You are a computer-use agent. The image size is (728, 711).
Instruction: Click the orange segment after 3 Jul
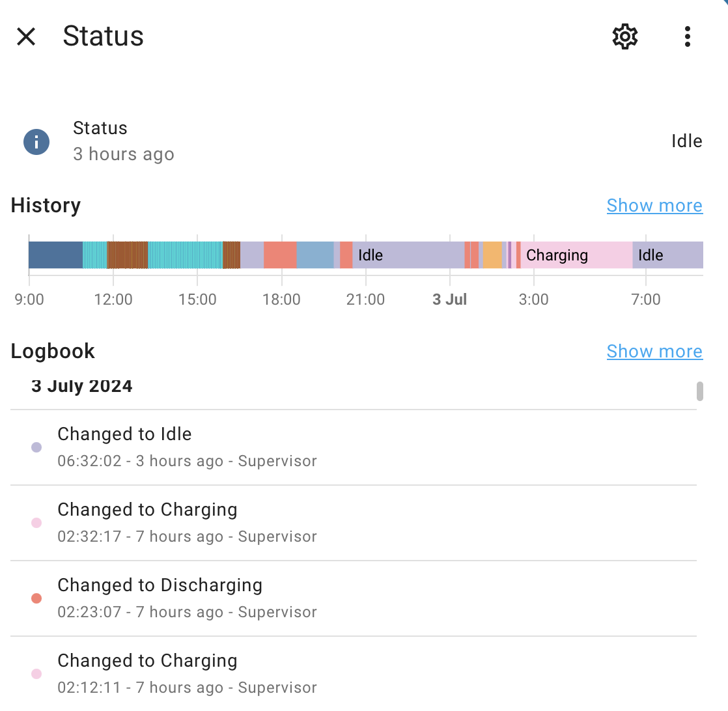(x=492, y=255)
